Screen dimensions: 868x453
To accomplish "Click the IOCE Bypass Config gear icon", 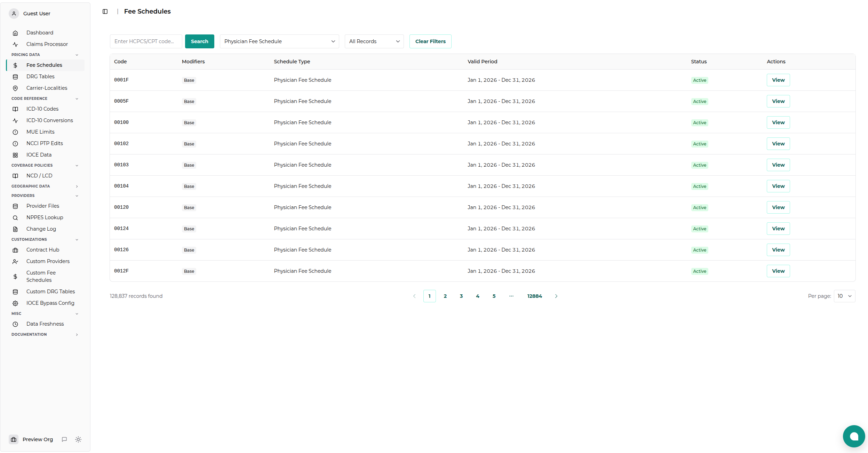I will [15, 303].
